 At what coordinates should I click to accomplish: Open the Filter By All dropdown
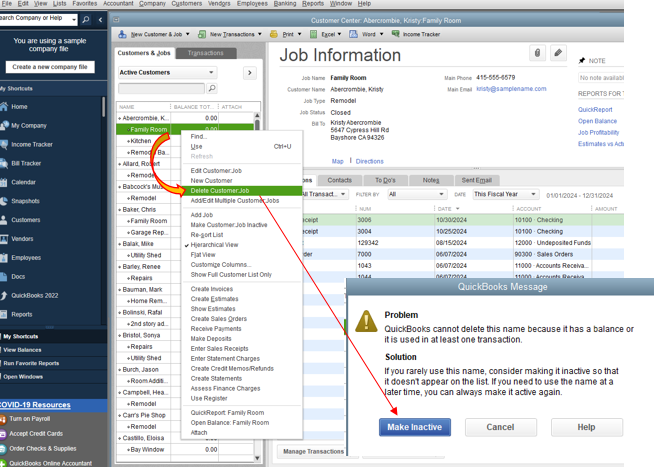[416, 194]
